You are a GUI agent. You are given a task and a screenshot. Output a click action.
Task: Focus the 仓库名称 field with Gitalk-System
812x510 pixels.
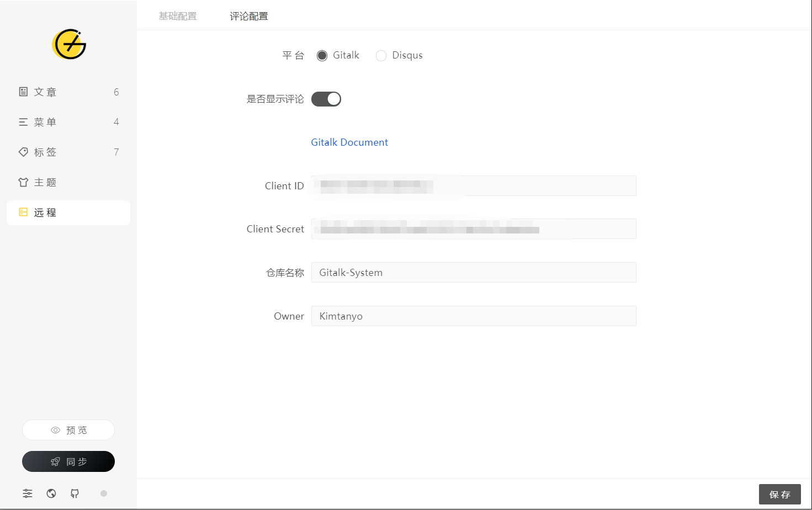[x=474, y=272]
